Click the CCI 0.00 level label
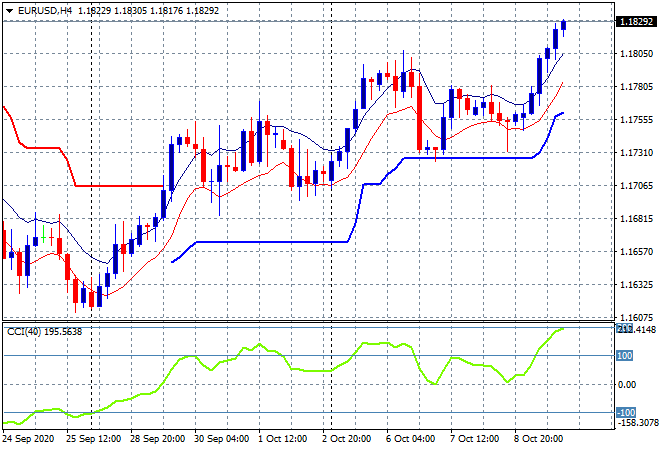 (627, 384)
